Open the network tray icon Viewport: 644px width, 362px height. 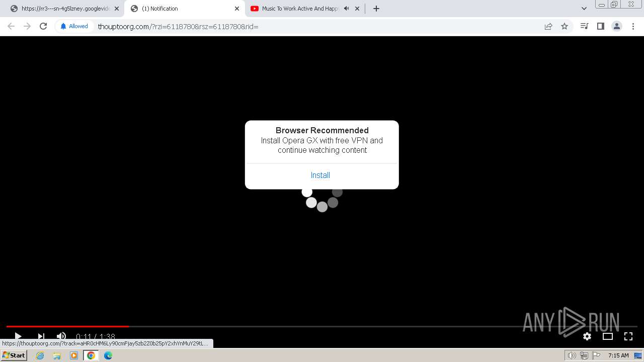point(584,355)
